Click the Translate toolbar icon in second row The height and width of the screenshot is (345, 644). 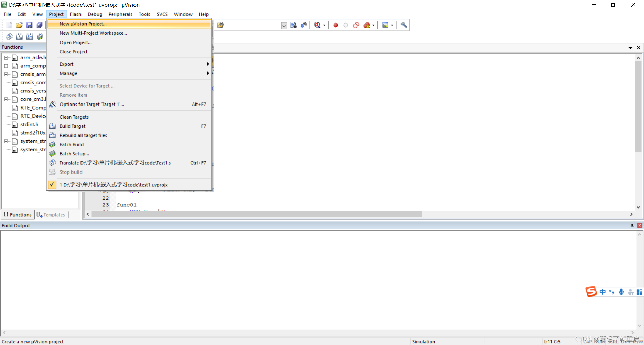point(9,37)
